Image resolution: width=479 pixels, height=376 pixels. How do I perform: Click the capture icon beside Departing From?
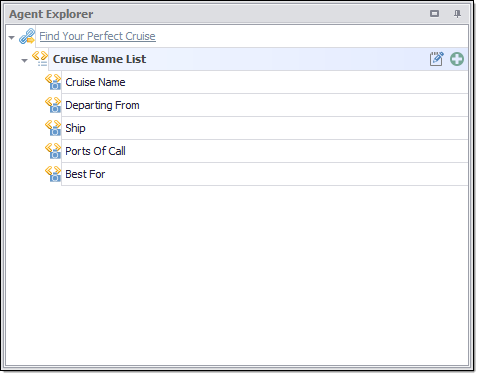pos(53,105)
